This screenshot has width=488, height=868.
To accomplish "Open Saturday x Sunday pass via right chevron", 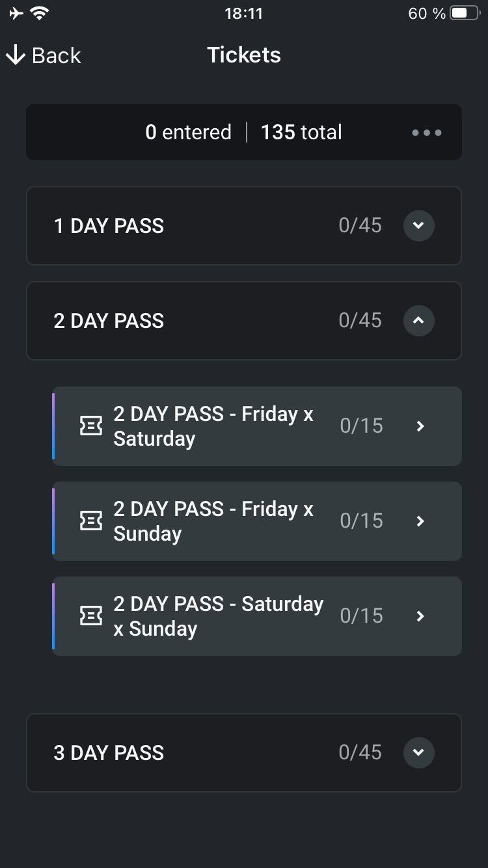I will (x=420, y=616).
